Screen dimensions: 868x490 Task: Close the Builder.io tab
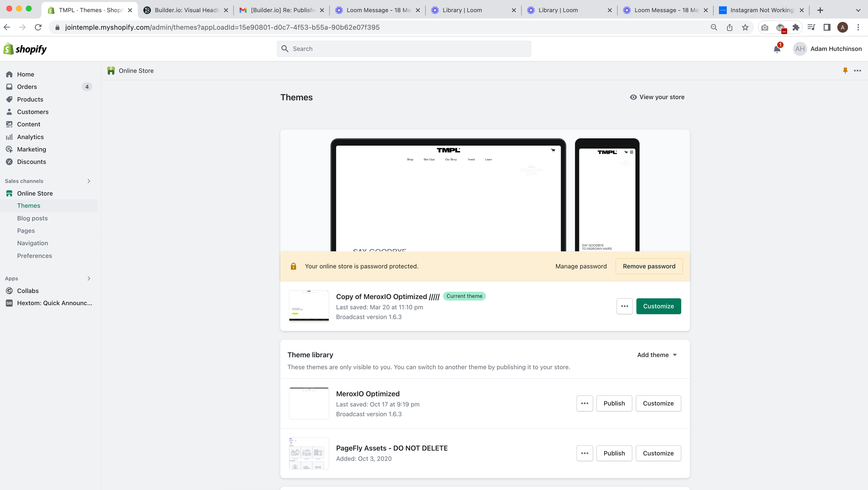pos(226,10)
